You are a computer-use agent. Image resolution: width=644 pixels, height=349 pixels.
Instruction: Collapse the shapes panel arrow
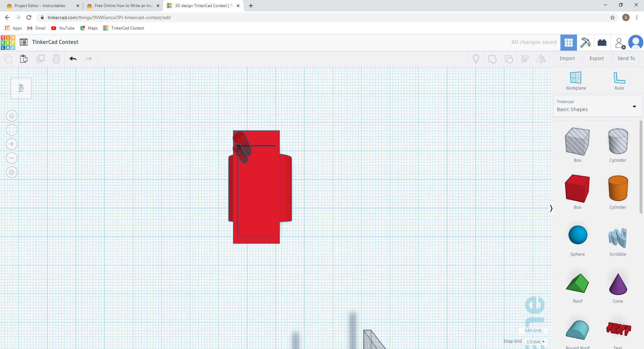pos(551,208)
